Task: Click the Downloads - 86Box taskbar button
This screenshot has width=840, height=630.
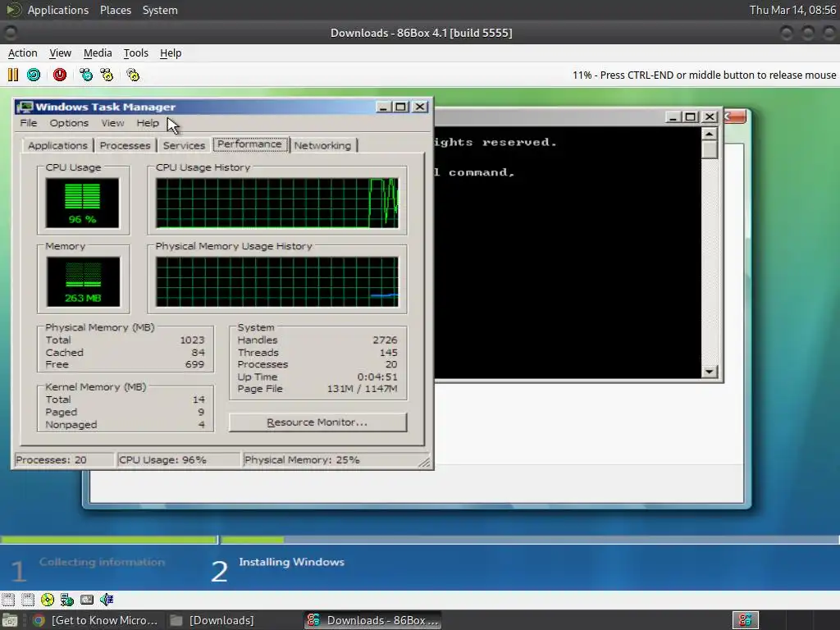Action: pyautogui.click(x=373, y=620)
